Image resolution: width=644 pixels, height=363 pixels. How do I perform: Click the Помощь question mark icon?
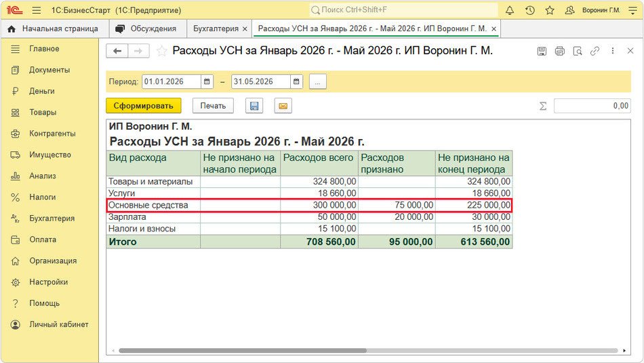point(15,303)
